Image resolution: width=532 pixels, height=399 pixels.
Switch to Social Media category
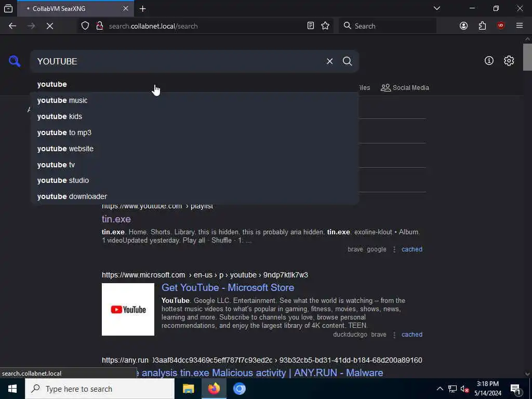[x=405, y=87]
